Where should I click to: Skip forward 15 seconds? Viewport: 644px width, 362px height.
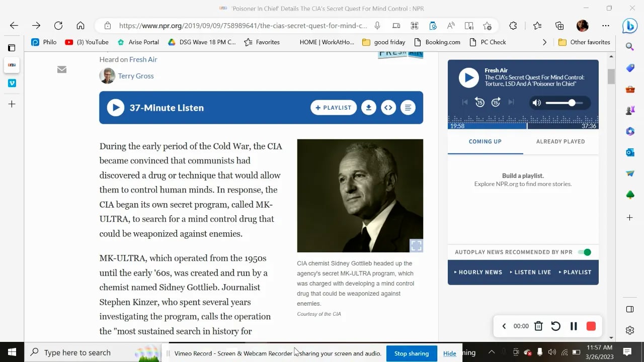(x=496, y=103)
